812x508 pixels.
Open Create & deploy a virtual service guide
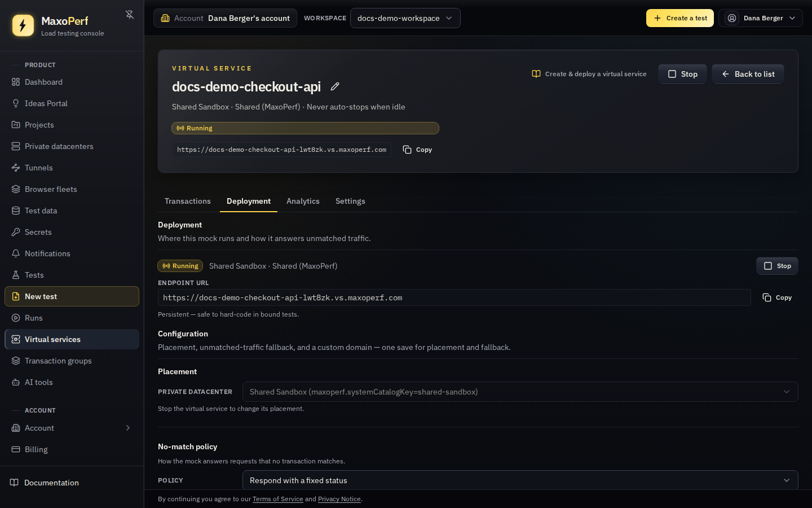[x=589, y=74]
